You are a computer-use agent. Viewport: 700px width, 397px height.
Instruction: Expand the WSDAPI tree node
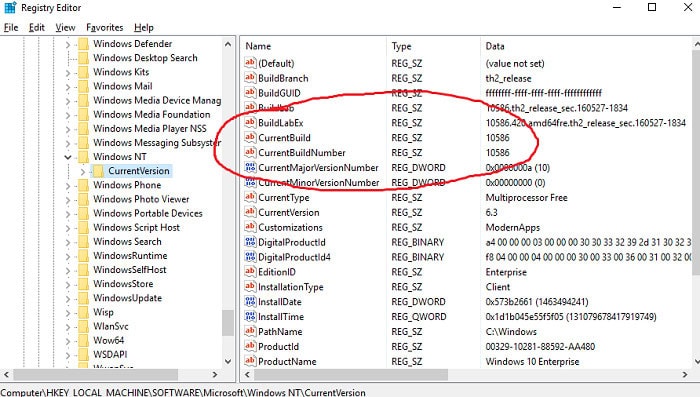[x=68, y=355]
